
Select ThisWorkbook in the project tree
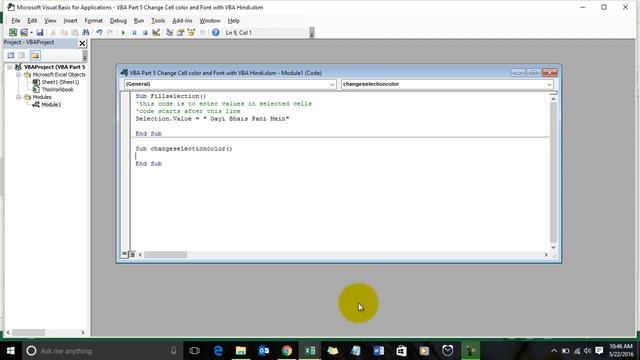[57, 89]
